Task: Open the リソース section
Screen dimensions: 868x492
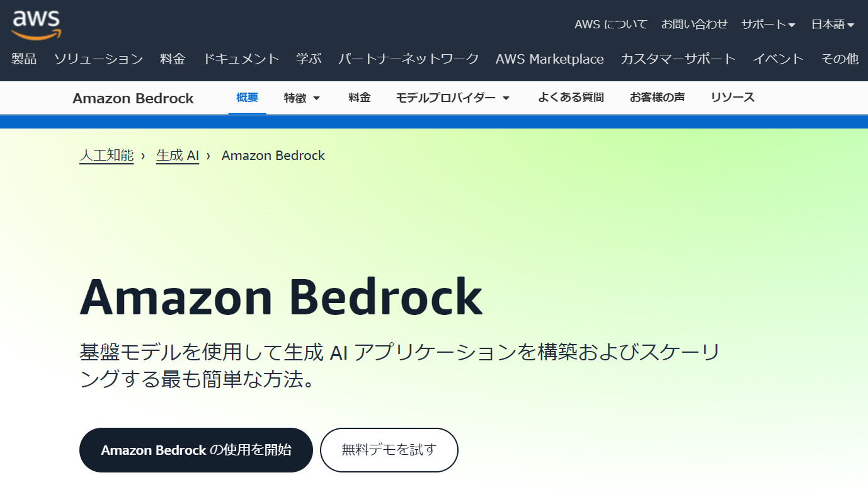Action: pos(732,98)
